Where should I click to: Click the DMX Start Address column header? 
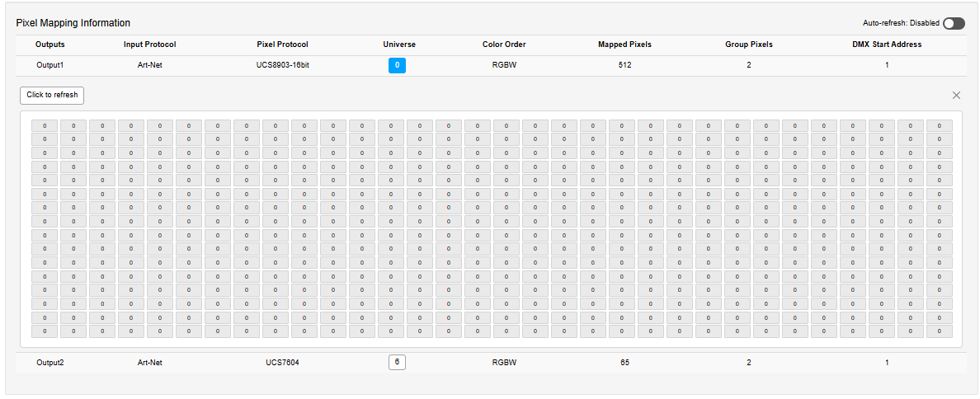click(887, 45)
